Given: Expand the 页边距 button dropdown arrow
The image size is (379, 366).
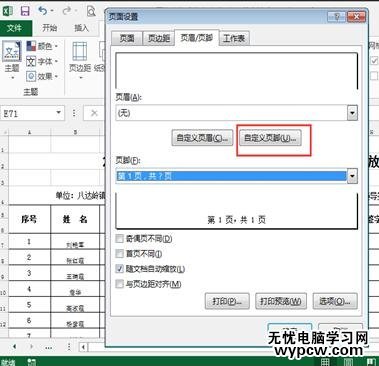Looking at the screenshot, I should pyautogui.click(x=80, y=78).
